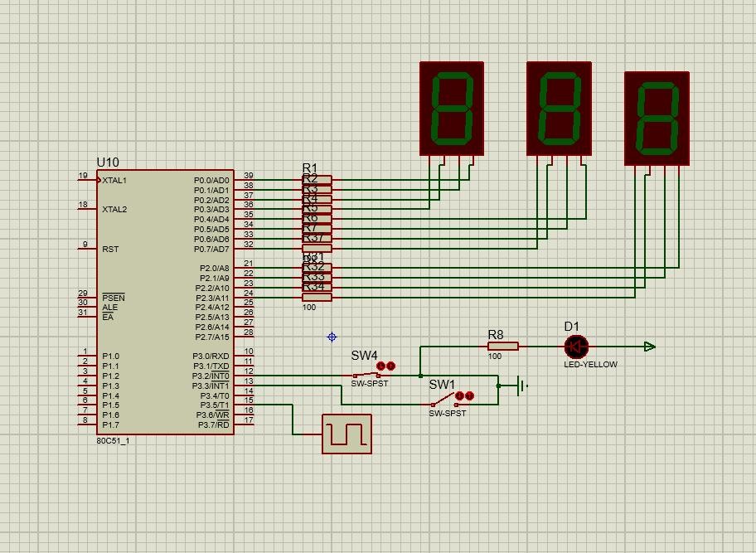The width and height of the screenshot is (756, 553).
Task: Click the P3.0/RXD pin label
Action: pos(211,356)
